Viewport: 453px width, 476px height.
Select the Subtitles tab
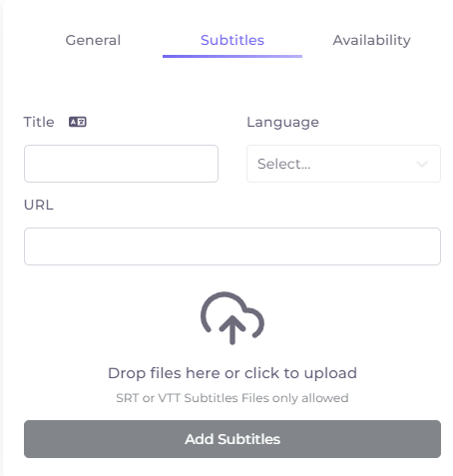pyautogui.click(x=232, y=40)
